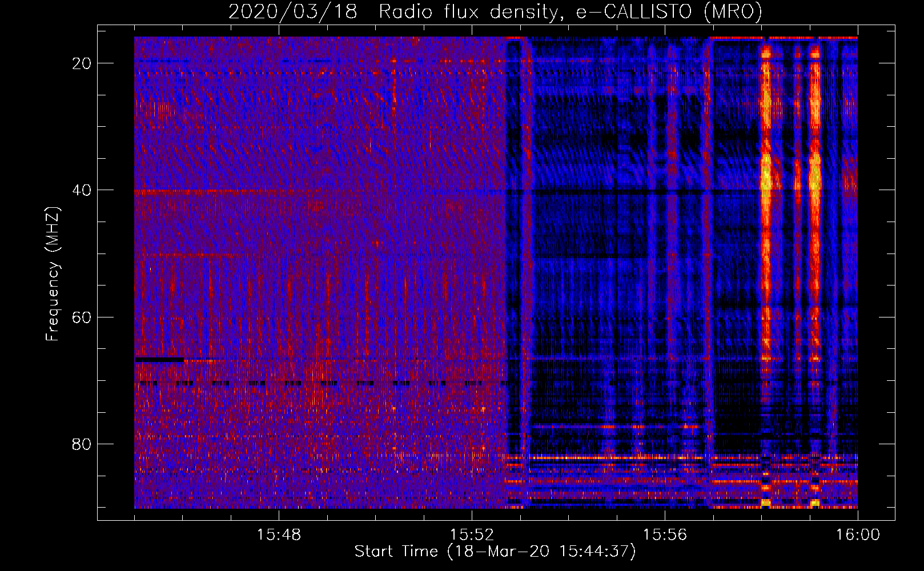The height and width of the screenshot is (571, 924).
Task: Click the "20" frequency tick label
Action: pyautogui.click(x=82, y=63)
